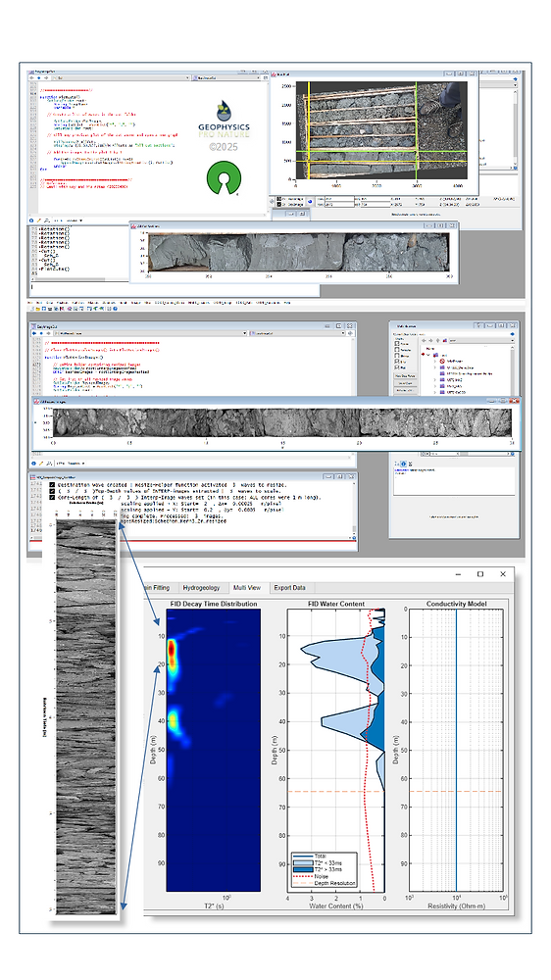Click the history window vertical scrollbar

354,509
